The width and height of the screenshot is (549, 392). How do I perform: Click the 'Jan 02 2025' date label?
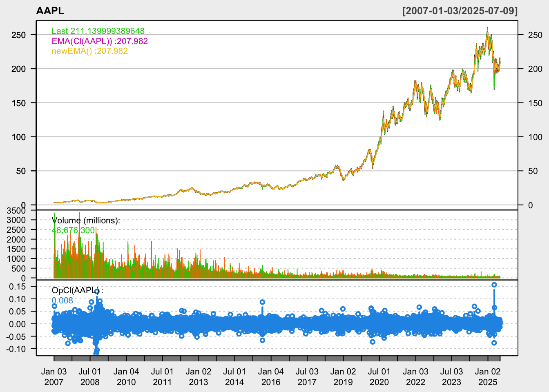pos(488,377)
